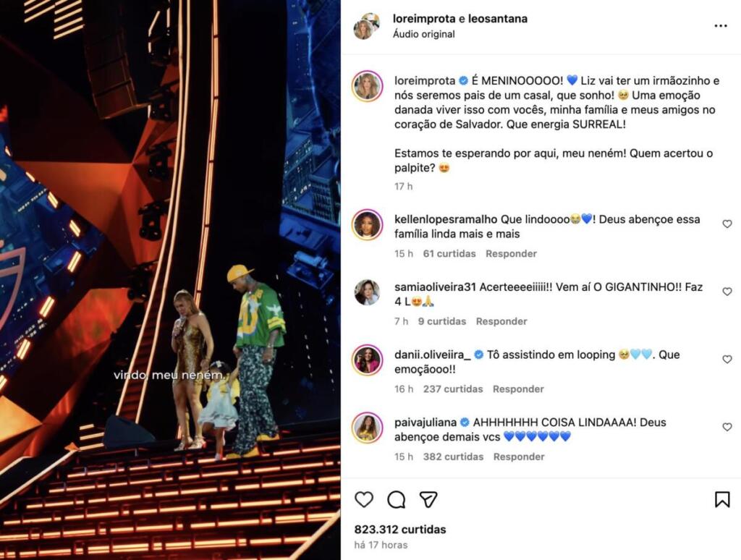Open the leosantana profile link

pyautogui.click(x=498, y=19)
